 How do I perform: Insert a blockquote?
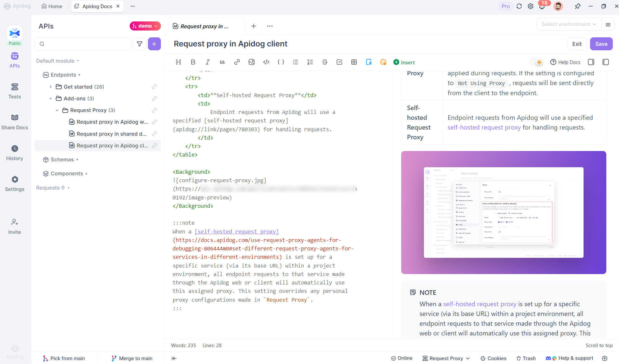222,62
